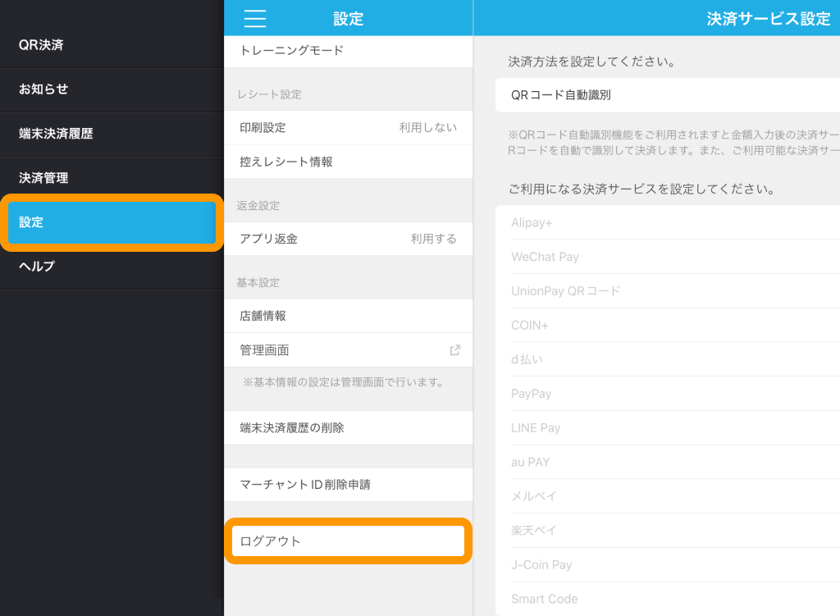Toggle the PayPay payment service
The height and width of the screenshot is (616, 840).
pyautogui.click(x=667, y=394)
